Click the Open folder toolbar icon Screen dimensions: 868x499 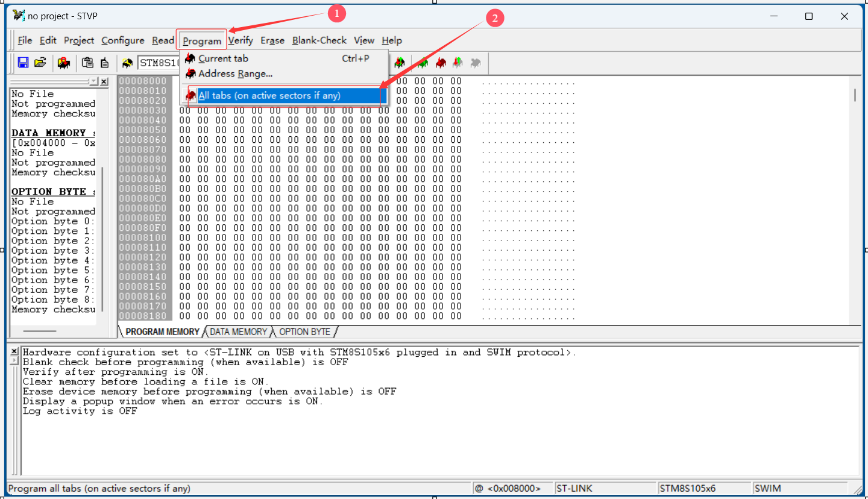point(40,63)
